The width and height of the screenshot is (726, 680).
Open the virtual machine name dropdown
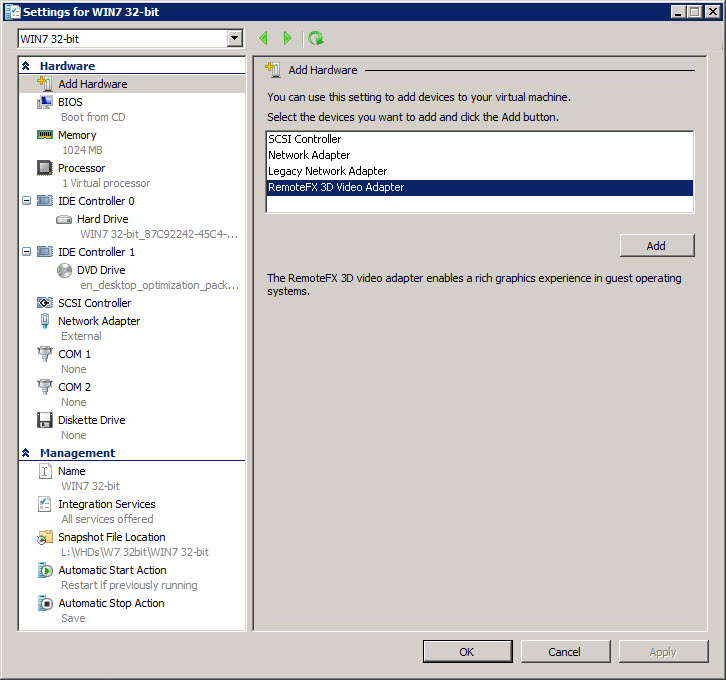coord(235,38)
